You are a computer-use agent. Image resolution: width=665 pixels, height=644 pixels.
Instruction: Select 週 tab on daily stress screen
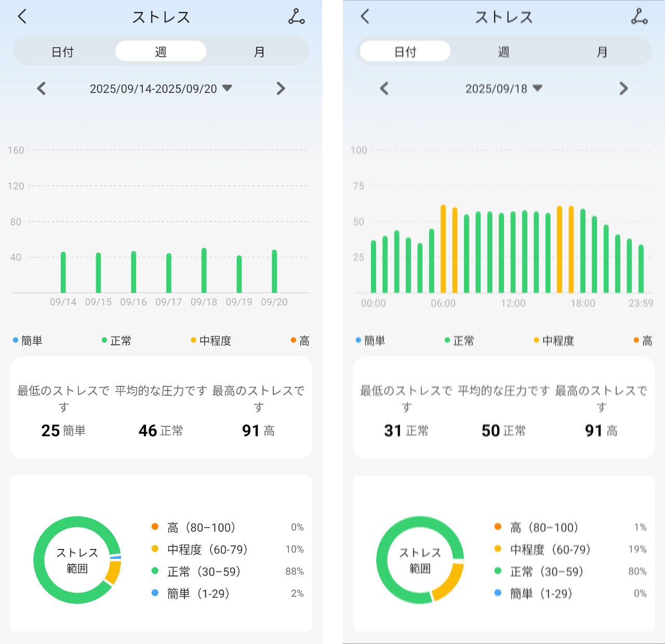tap(503, 52)
